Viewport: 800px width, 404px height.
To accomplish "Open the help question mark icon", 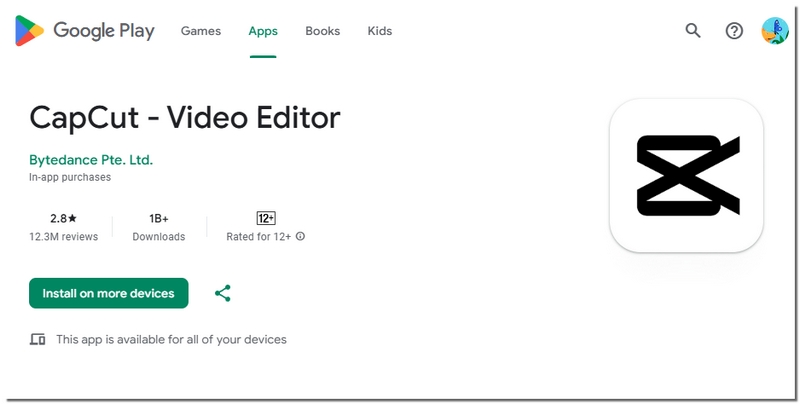I will click(x=734, y=31).
